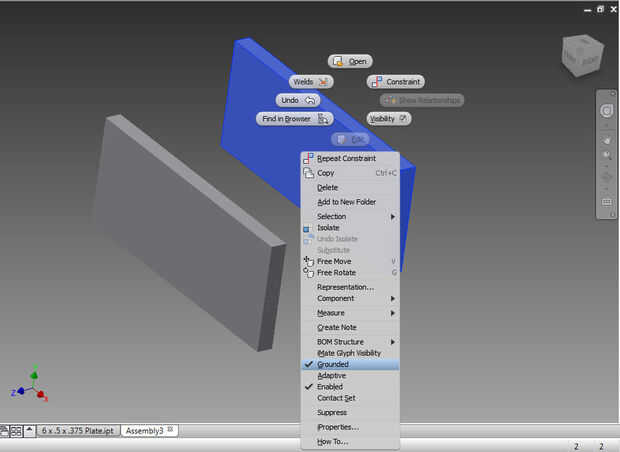Expand the document tabs up-arrow button
The height and width of the screenshot is (452, 620).
coord(30,431)
